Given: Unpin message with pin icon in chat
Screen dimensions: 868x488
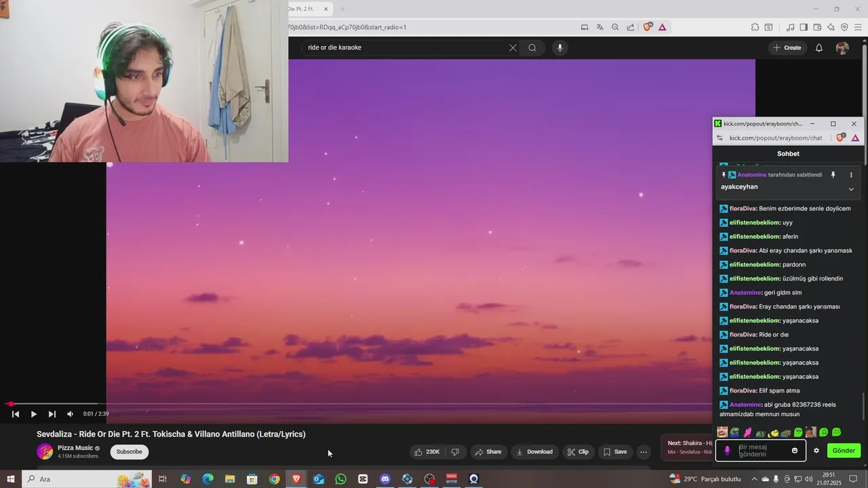Looking at the screenshot, I should pos(833,175).
